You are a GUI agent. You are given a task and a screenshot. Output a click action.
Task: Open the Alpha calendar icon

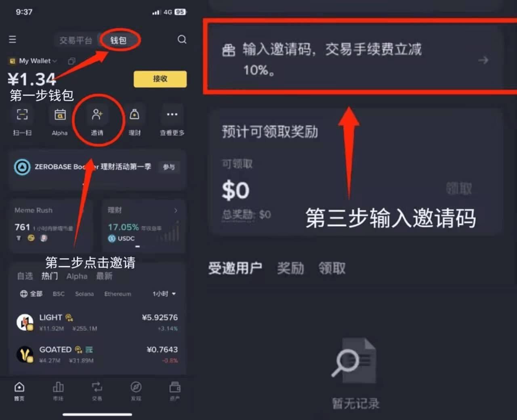tap(60, 115)
